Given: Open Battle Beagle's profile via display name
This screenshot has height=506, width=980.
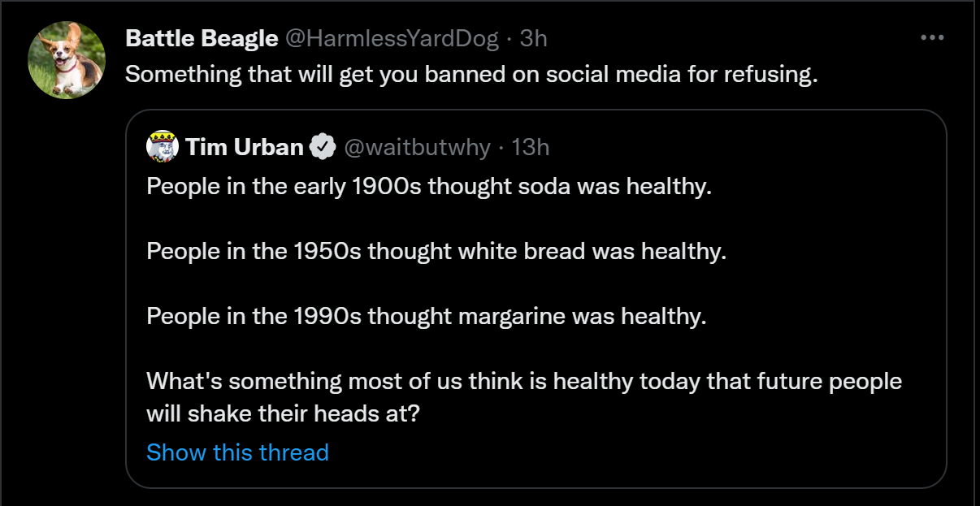Looking at the screenshot, I should pos(202,38).
